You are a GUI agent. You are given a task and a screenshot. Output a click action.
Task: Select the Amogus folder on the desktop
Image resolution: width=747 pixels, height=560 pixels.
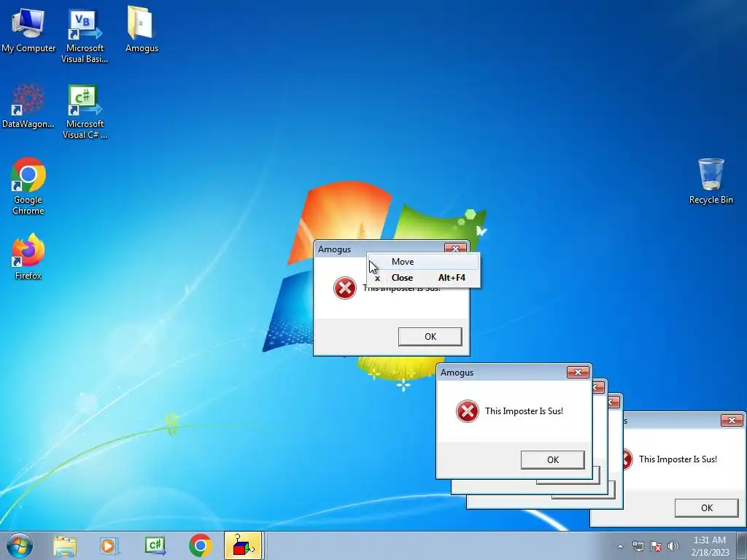pos(142,29)
